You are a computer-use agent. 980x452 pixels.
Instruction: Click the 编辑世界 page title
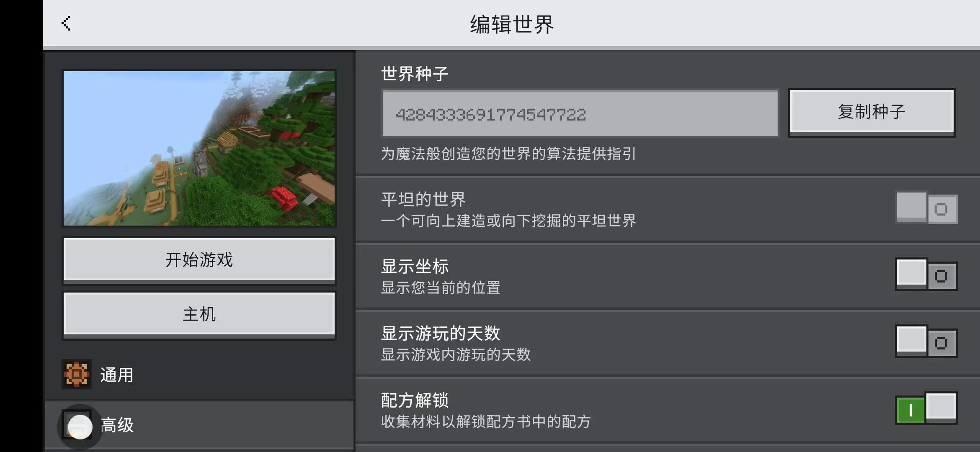coord(511,24)
